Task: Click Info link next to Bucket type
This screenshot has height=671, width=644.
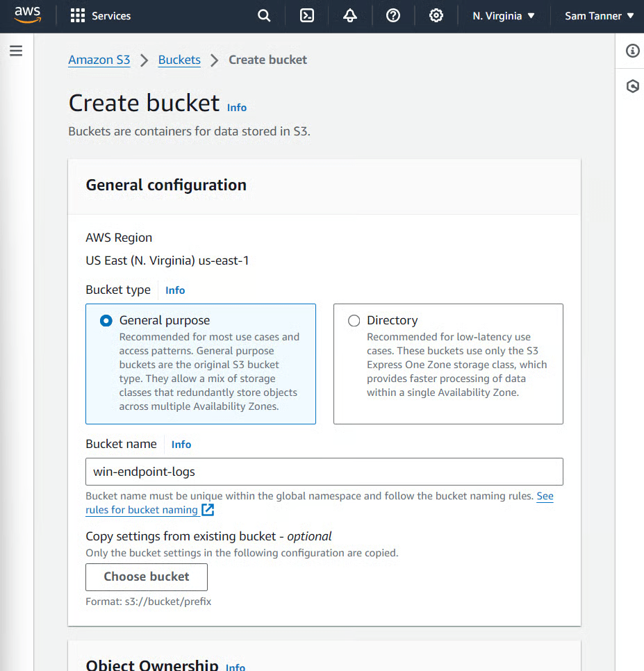Action: pos(175,290)
